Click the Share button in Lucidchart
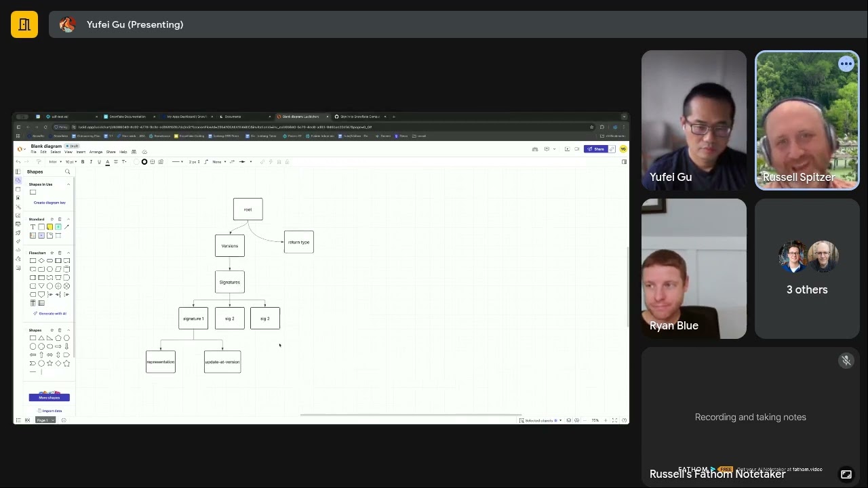 coord(595,149)
